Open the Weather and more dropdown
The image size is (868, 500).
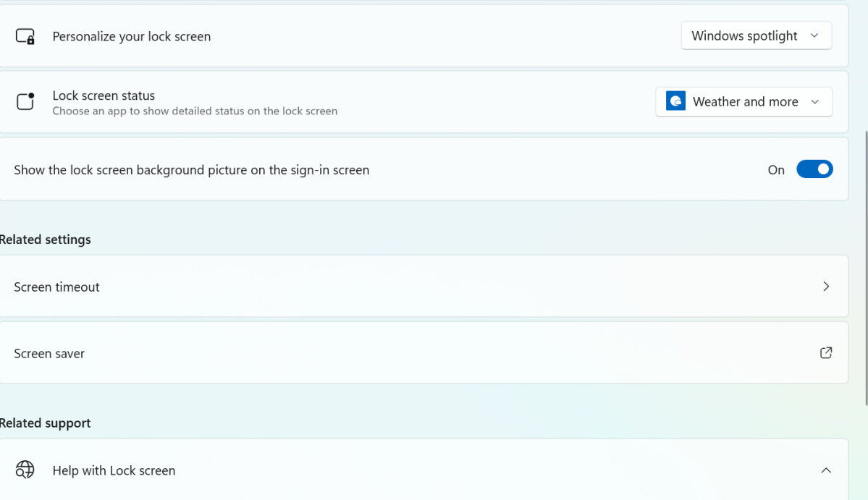743,101
